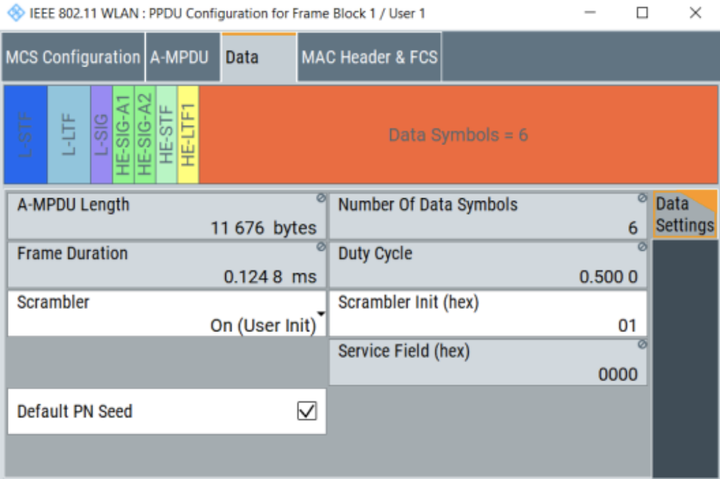Open the Data Settings side tab
The height and width of the screenshot is (479, 720).
(685, 214)
